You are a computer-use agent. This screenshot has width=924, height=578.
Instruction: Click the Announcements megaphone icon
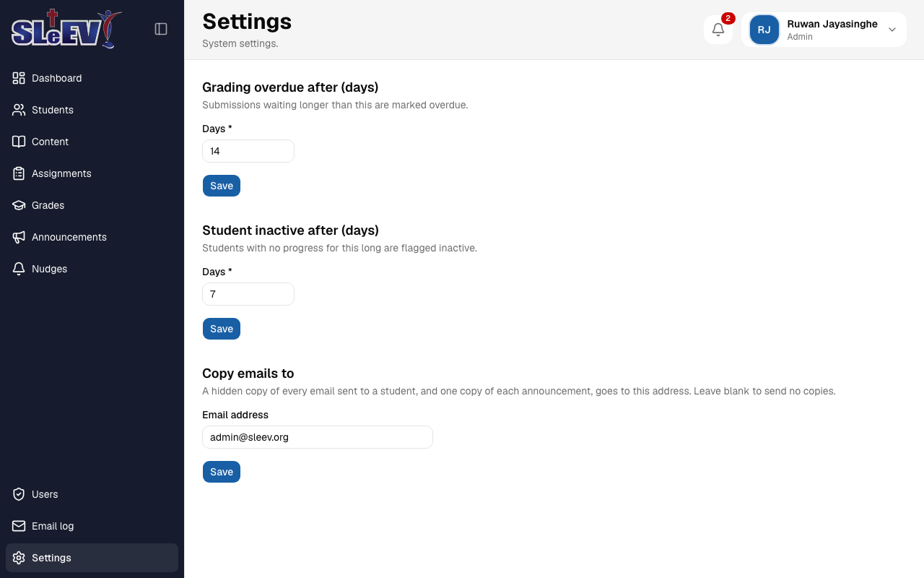pyautogui.click(x=19, y=237)
